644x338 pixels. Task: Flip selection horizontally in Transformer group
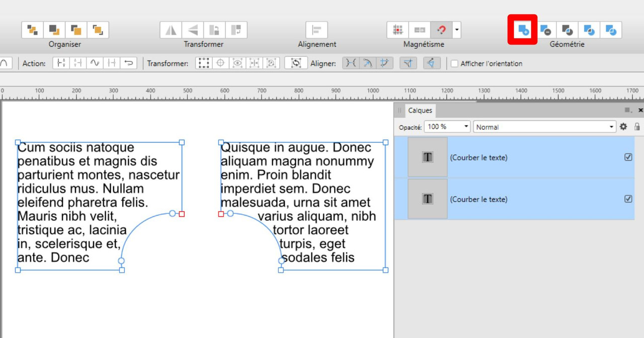point(171,30)
